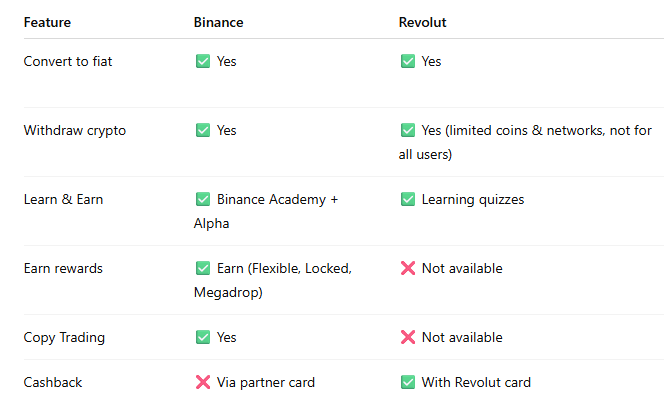Click green checkmark next to Binance Academy

[x=203, y=200]
